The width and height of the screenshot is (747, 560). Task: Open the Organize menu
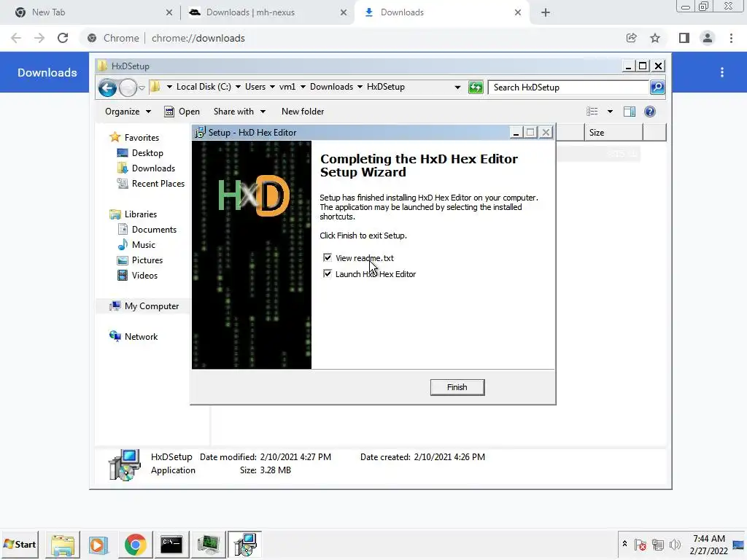(x=128, y=112)
